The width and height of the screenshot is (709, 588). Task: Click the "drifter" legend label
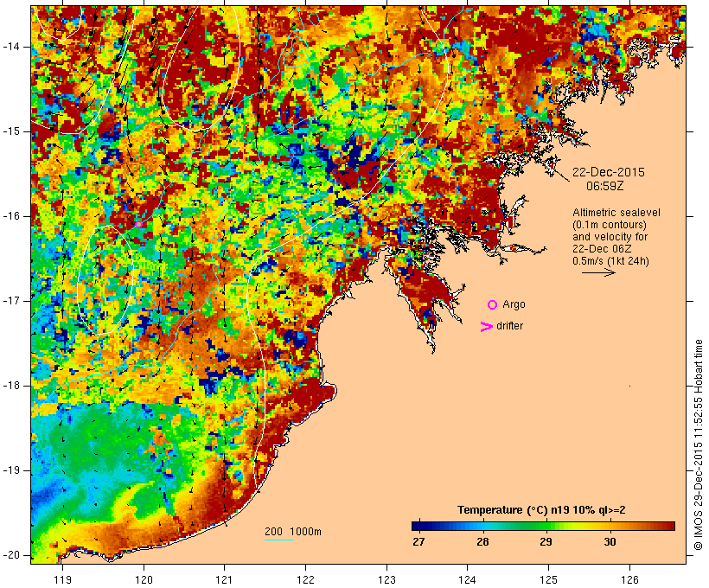click(509, 326)
